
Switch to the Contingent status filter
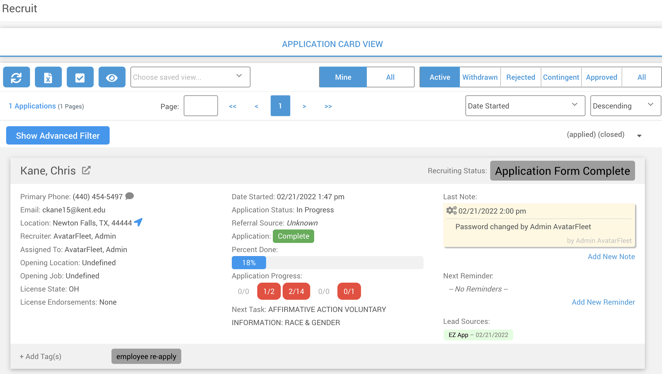point(561,77)
